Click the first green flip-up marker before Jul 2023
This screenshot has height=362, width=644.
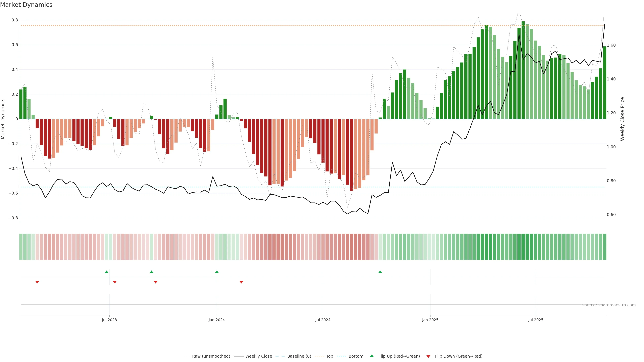tap(106, 272)
